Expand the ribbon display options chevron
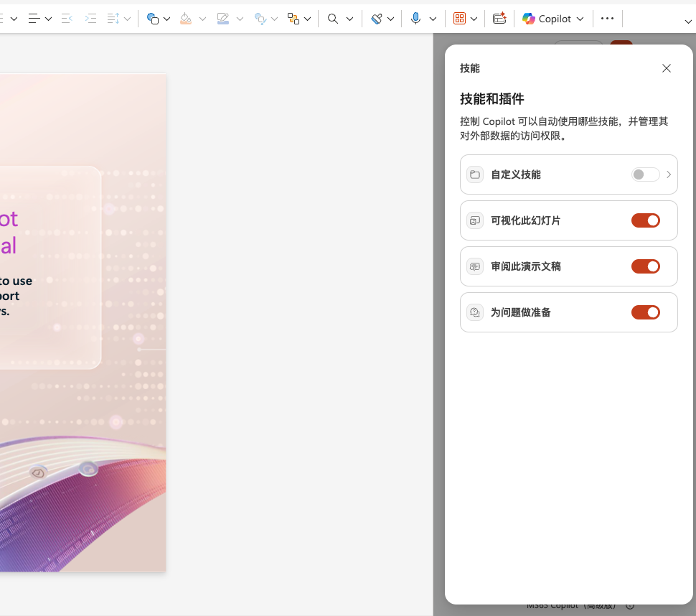Viewport: 696px width, 616px height. point(688,22)
